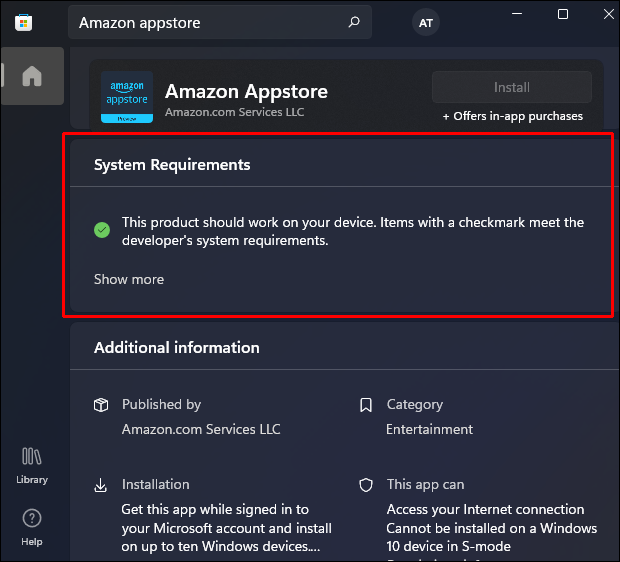Open Entertainment category link

429,429
